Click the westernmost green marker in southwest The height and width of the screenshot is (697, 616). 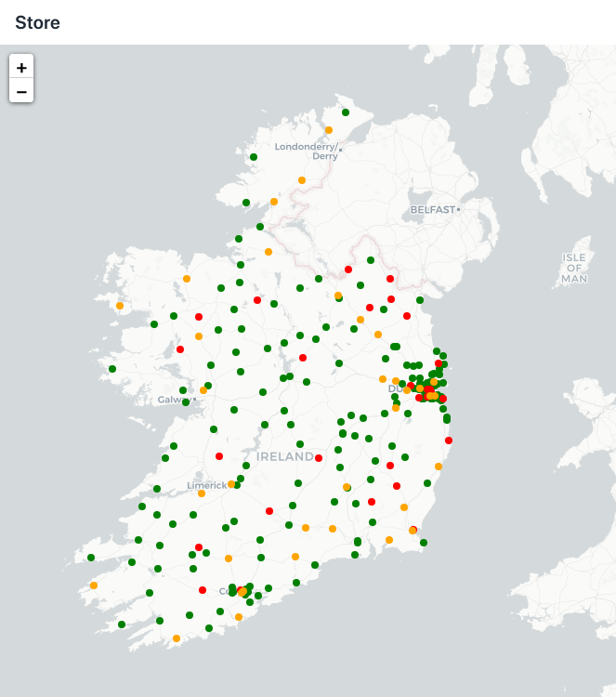click(x=91, y=558)
